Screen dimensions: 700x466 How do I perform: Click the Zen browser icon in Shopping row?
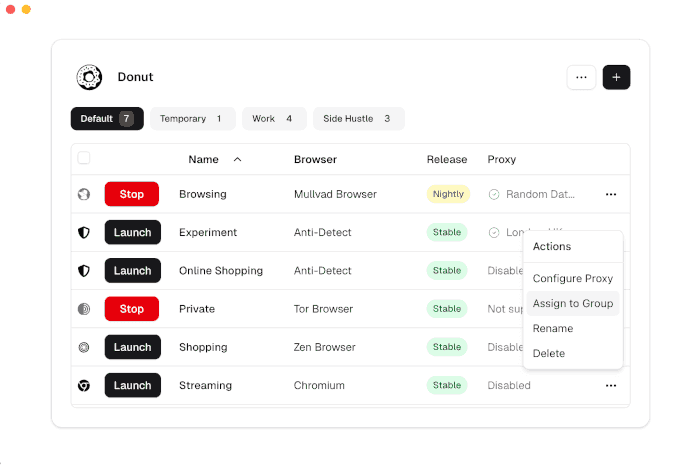coord(84,347)
